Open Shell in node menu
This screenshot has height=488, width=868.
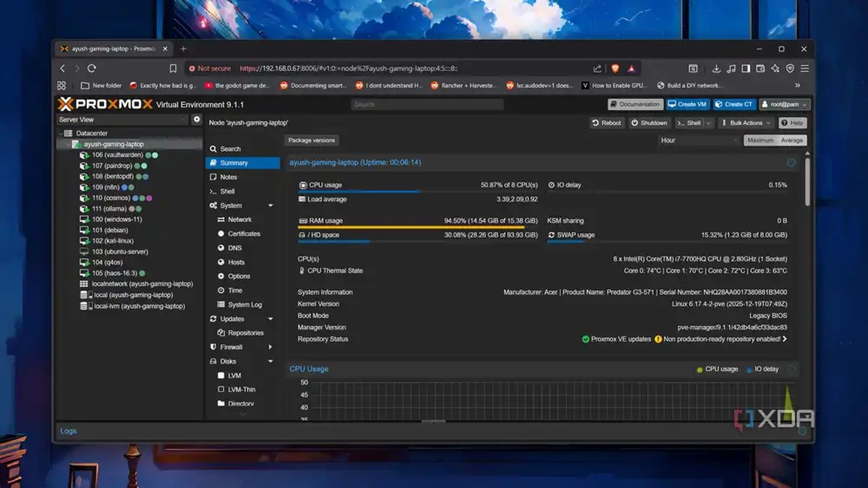242,192
